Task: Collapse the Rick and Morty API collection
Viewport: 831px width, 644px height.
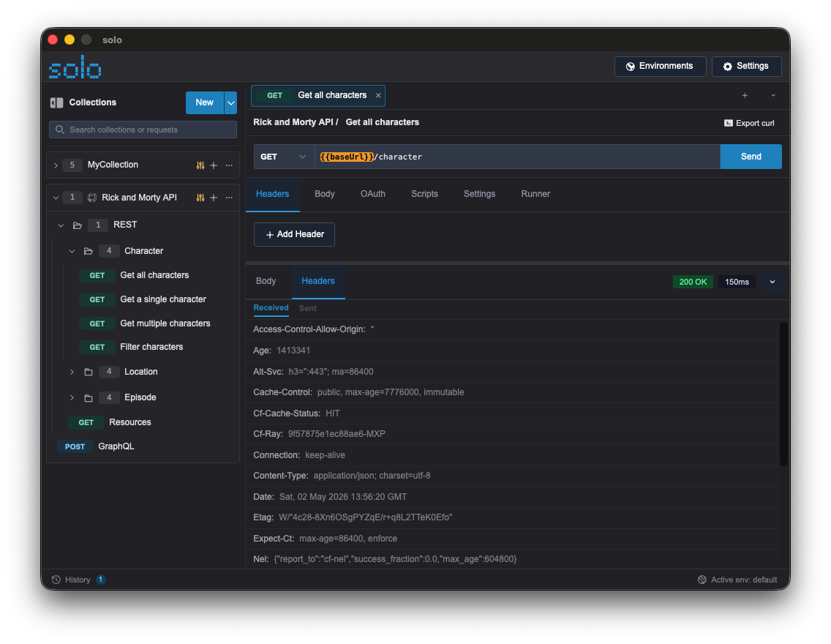Action: tap(56, 198)
